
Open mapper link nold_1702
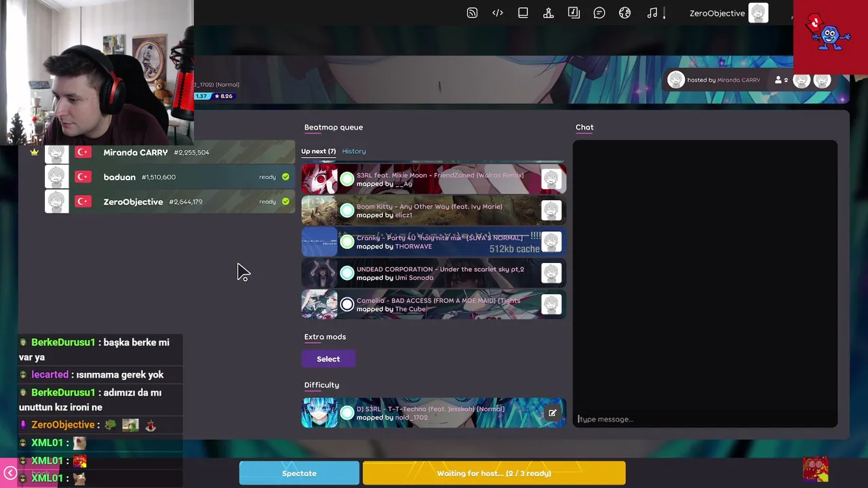tap(411, 418)
